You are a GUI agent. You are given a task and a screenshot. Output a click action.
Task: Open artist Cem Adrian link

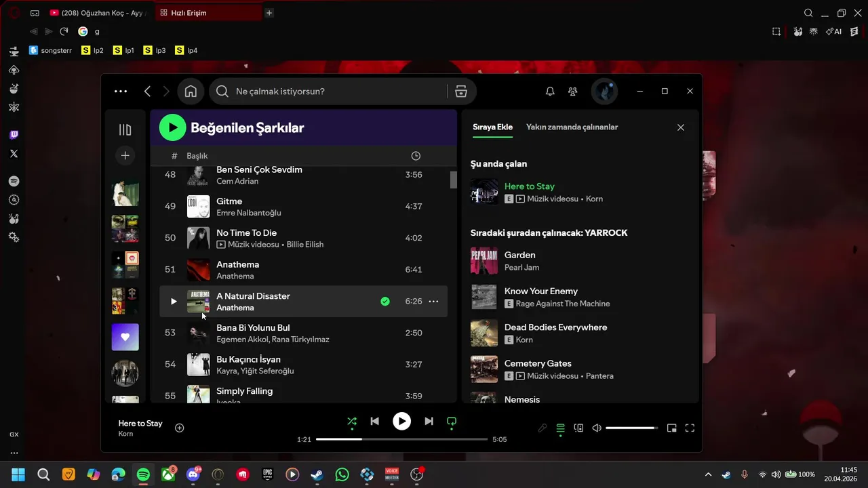pos(237,181)
